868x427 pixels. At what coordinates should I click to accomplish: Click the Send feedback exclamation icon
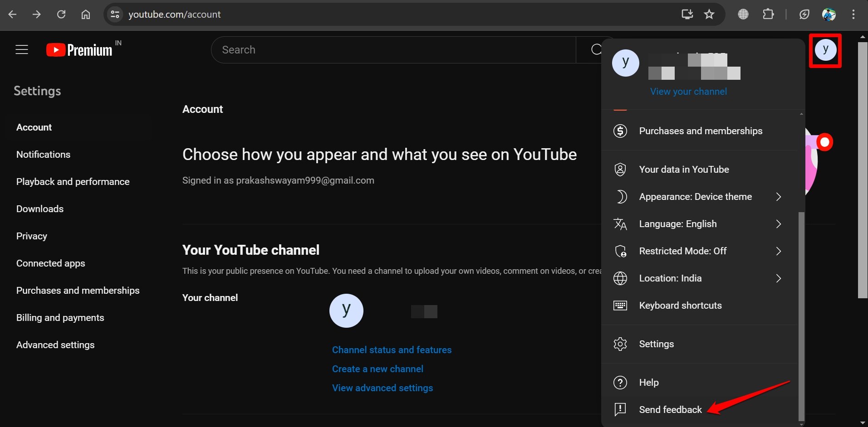pos(620,410)
